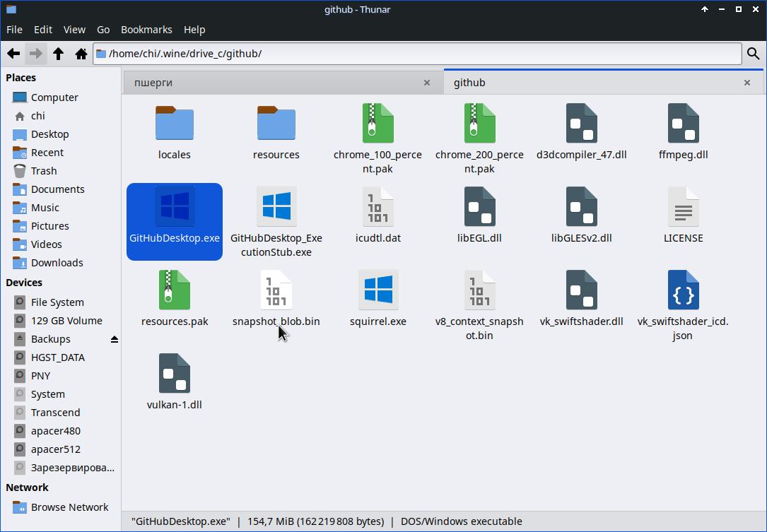Open 129 GB Volume device
This screenshot has height=532, width=767.
(x=66, y=321)
